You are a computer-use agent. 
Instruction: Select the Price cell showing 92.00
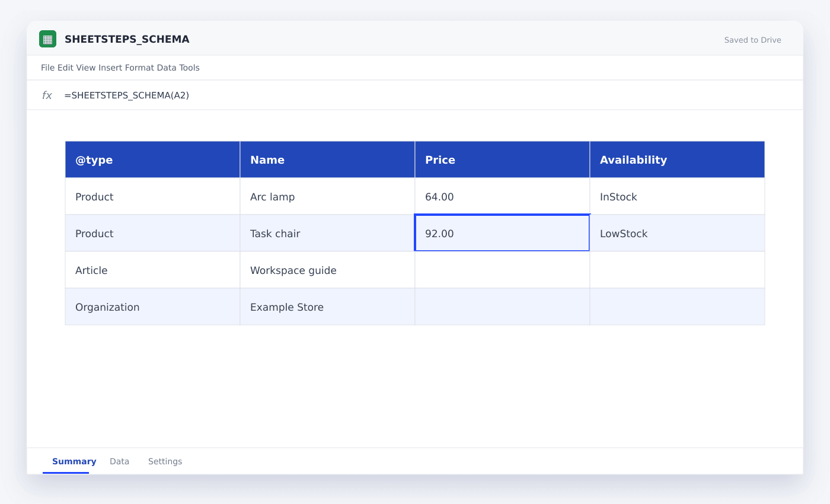pos(502,233)
